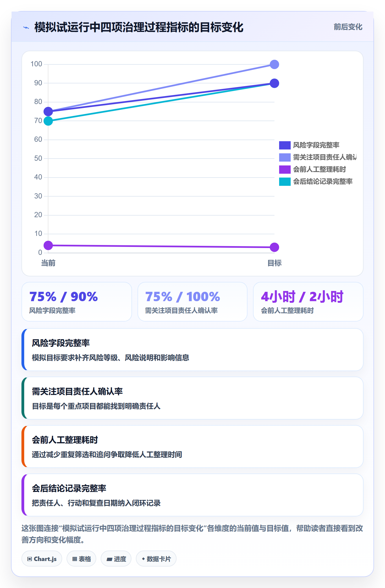
Task: Click the y-axis value 50
Action: click(x=38, y=158)
